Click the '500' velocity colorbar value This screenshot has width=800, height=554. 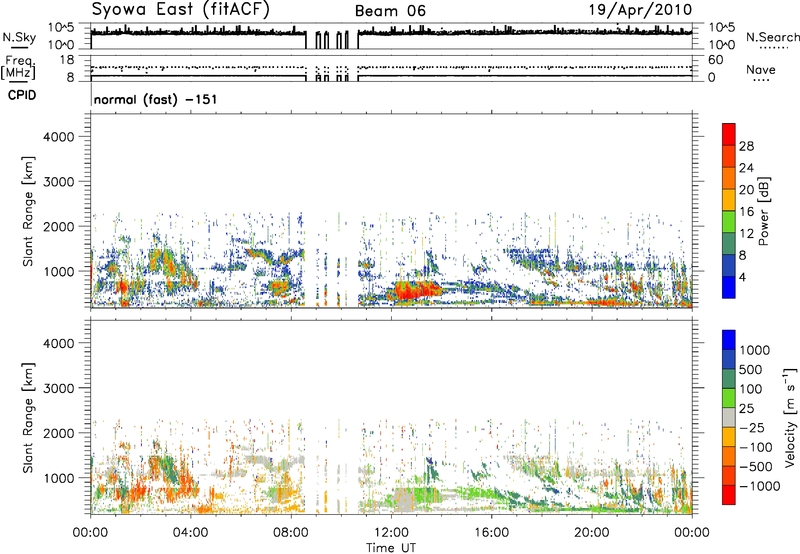(x=751, y=370)
